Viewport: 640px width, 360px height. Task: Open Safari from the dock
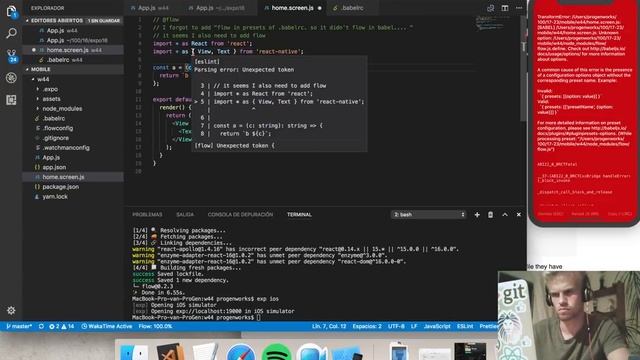pyautogui.click(x=240, y=352)
